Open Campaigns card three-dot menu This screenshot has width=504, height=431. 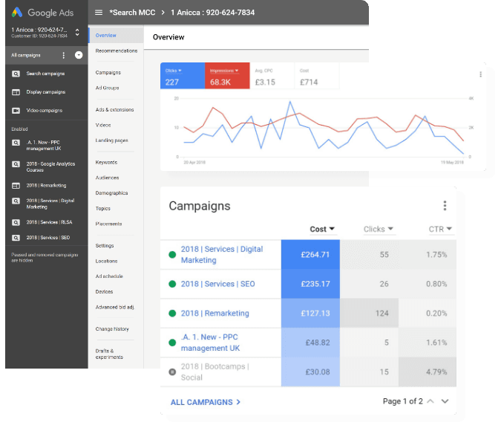click(445, 206)
